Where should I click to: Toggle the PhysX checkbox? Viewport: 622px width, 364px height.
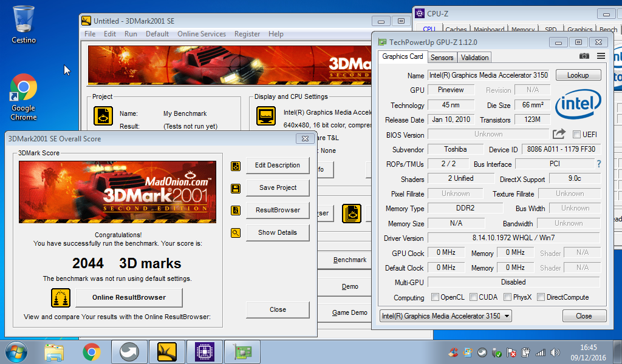click(507, 297)
